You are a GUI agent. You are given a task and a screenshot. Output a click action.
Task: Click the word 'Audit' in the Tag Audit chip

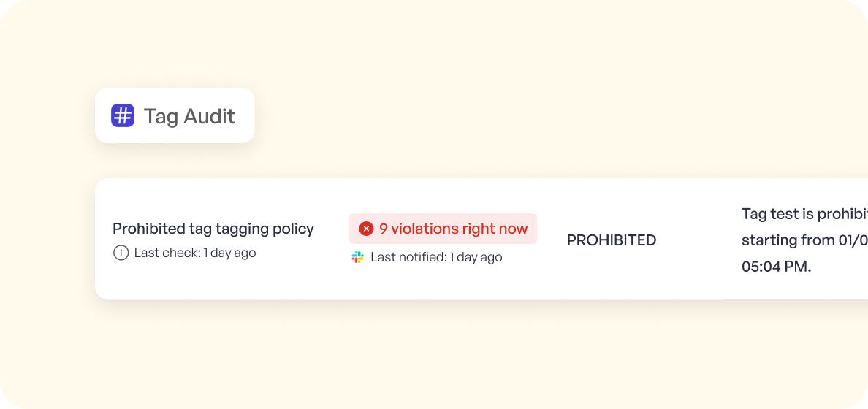click(x=209, y=116)
